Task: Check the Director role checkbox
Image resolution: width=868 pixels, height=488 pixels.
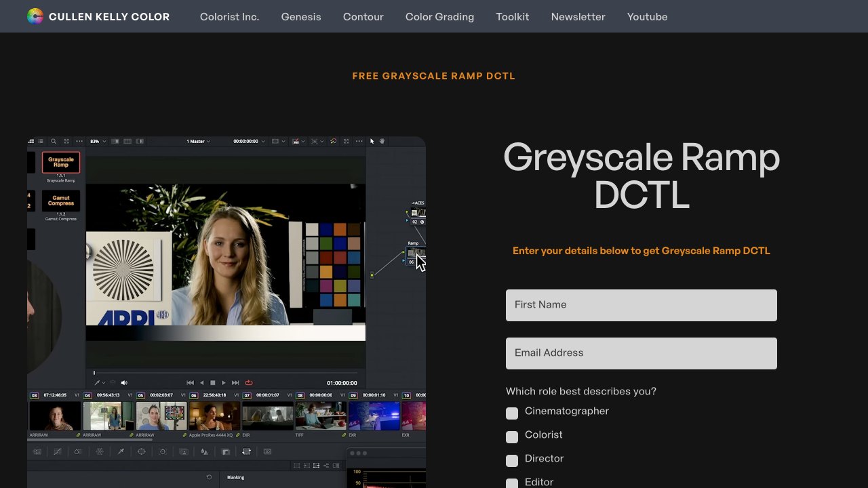Action: click(512, 460)
